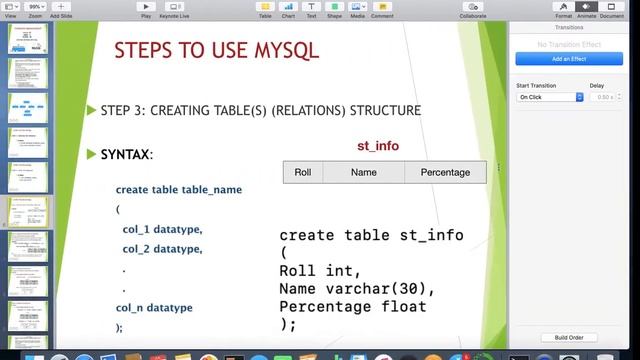Screen dimensions: 640x360
Task: Add a Comment to the slide
Action: point(382,7)
